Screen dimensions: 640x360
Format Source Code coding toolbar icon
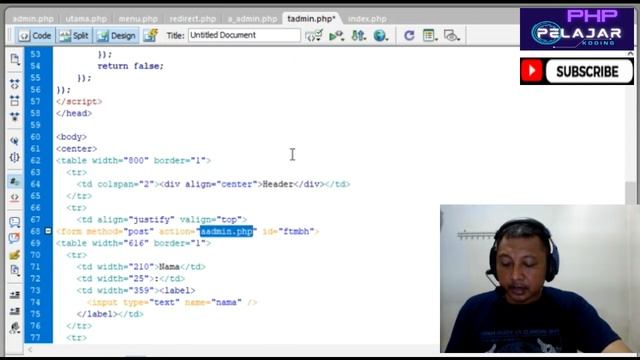pyautogui.click(x=15, y=328)
